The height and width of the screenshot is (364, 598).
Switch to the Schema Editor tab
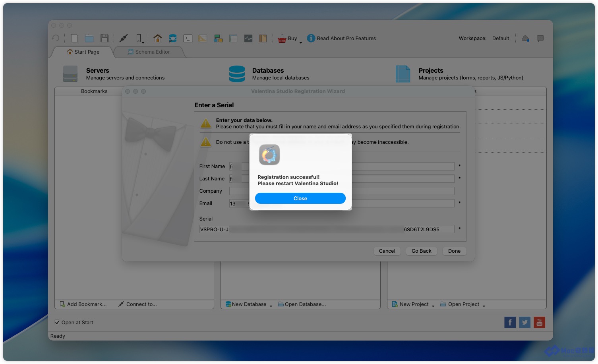pyautogui.click(x=149, y=52)
